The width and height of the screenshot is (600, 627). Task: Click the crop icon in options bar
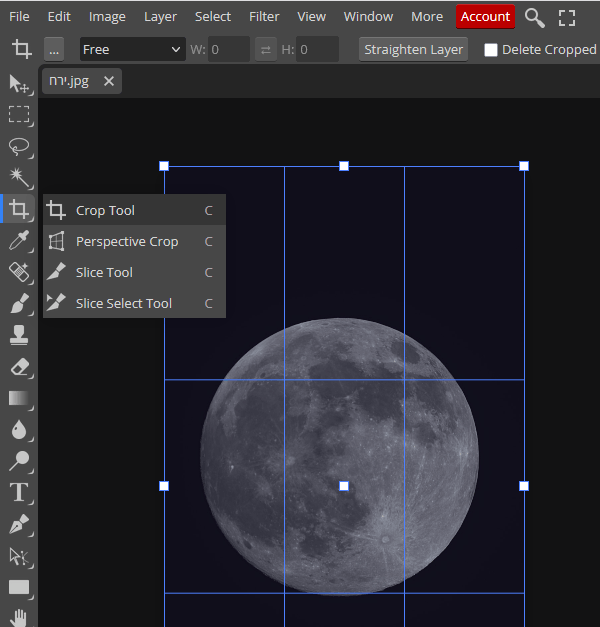[21, 49]
